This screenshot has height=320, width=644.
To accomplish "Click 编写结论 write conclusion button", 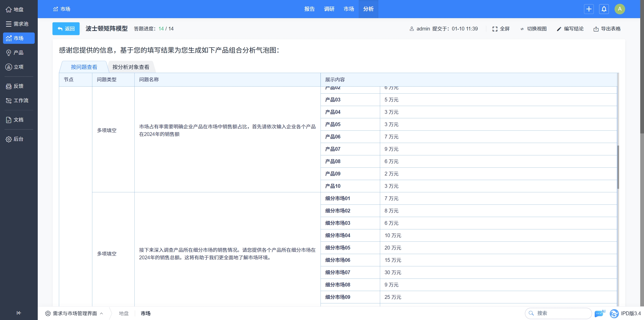I will [x=570, y=29].
